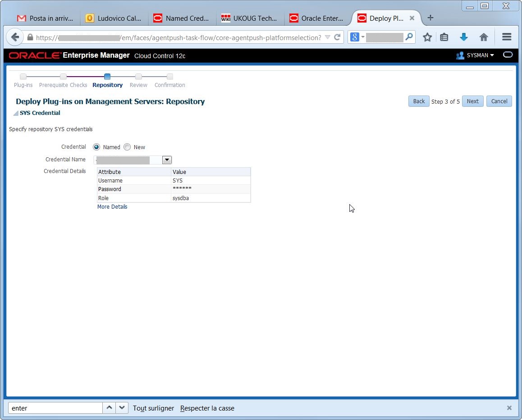Screen dimensions: 522x420
Task: Click the Enterprise Manager title text
Action: pos(96,55)
